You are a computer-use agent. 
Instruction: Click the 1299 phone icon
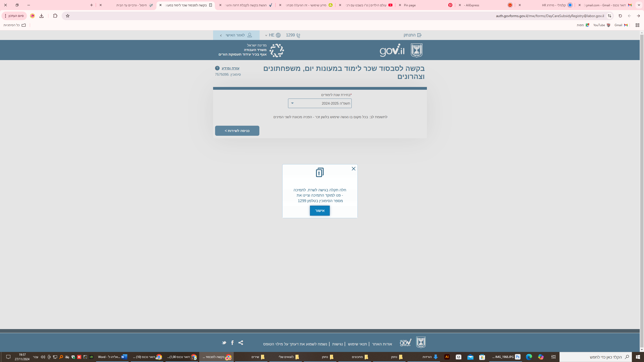[298, 35]
